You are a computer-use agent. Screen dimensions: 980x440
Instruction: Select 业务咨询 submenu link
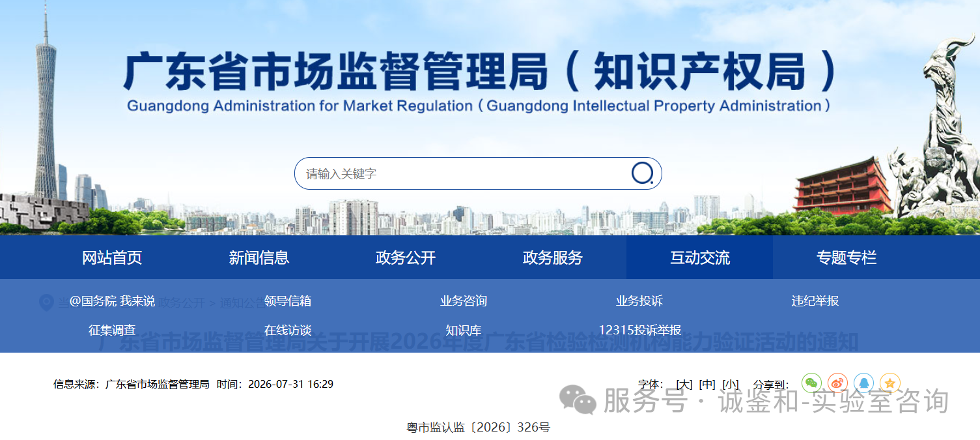coord(464,301)
